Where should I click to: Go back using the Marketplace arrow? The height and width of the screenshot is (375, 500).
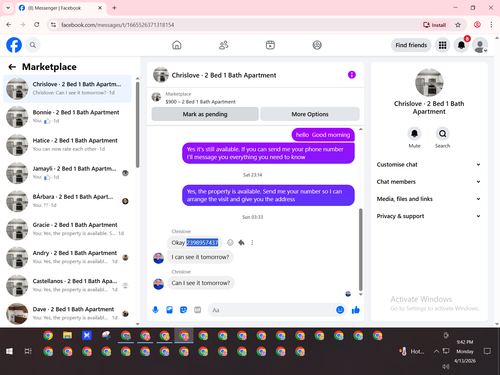pyautogui.click(x=12, y=67)
